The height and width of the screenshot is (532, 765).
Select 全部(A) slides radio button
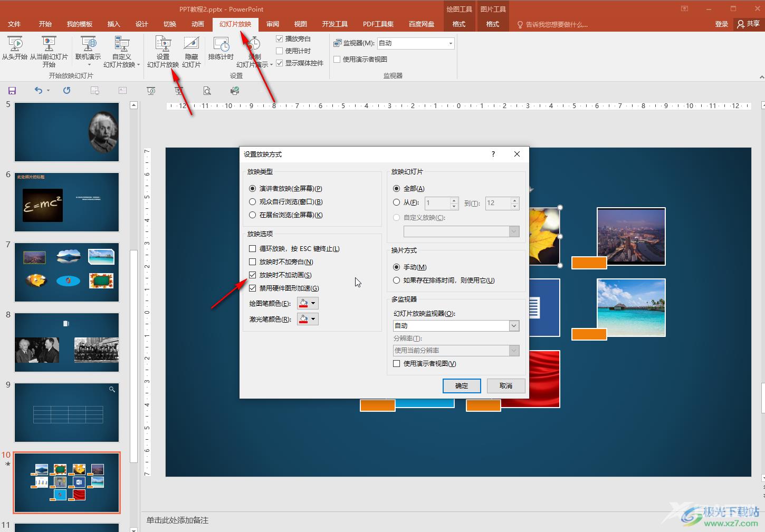[396, 188]
